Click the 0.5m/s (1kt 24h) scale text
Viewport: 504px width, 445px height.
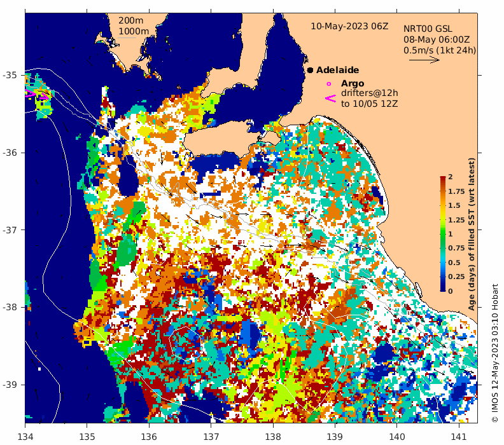[440, 50]
